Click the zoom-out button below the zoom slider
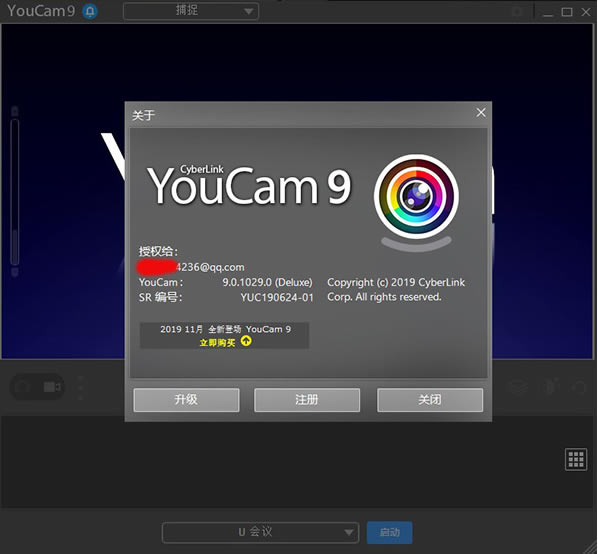This screenshot has height=554, width=598. [15, 272]
